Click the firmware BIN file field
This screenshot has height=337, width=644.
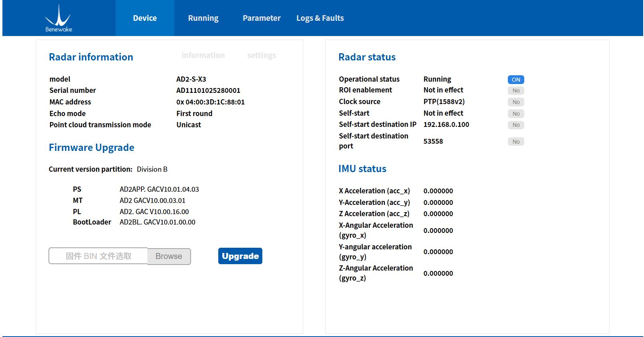point(98,256)
